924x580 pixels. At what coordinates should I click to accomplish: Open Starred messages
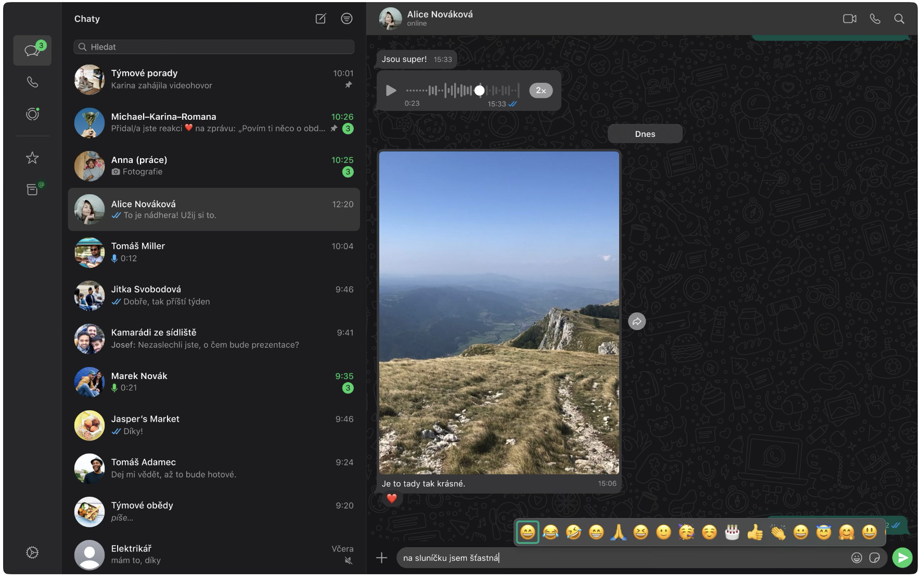click(x=32, y=158)
